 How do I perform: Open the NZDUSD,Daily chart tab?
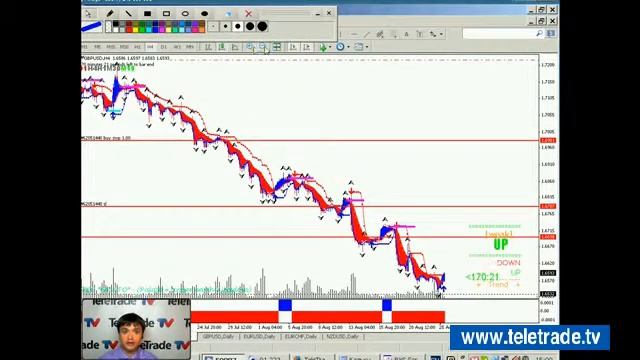(342, 337)
